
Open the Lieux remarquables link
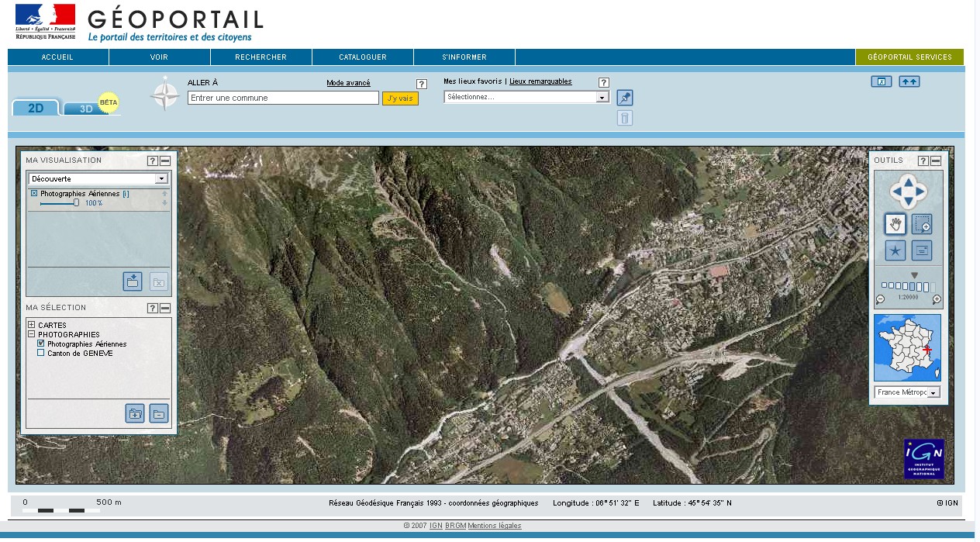point(540,81)
